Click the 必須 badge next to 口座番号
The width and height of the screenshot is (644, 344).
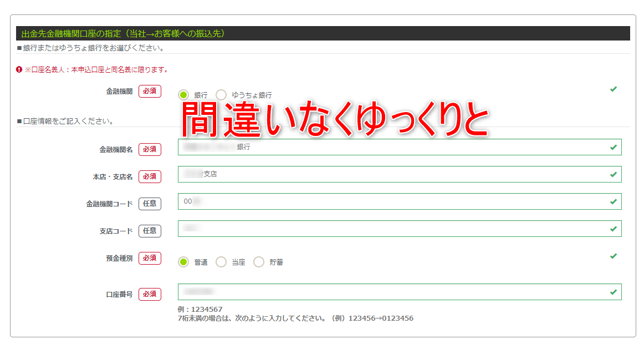click(x=150, y=294)
